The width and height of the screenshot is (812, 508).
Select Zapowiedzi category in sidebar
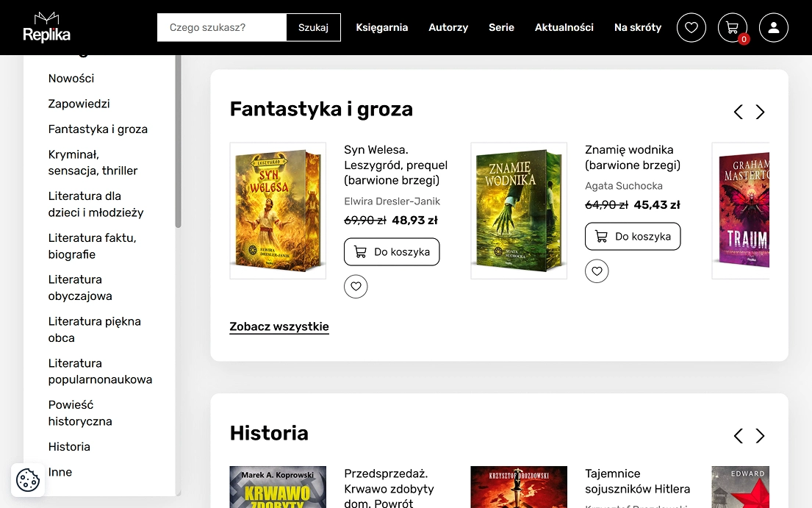tap(79, 104)
